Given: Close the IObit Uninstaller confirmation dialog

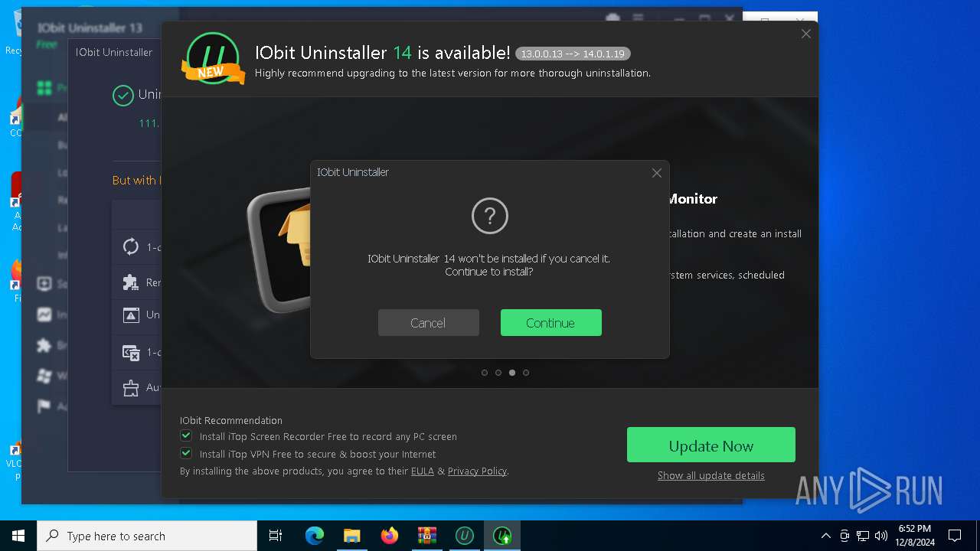Looking at the screenshot, I should click(656, 173).
